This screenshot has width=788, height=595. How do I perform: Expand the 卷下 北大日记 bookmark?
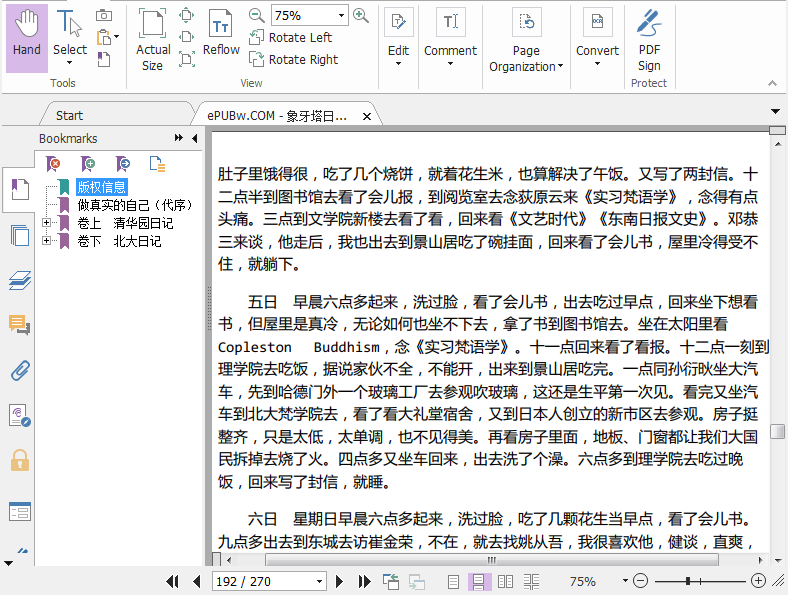46,241
